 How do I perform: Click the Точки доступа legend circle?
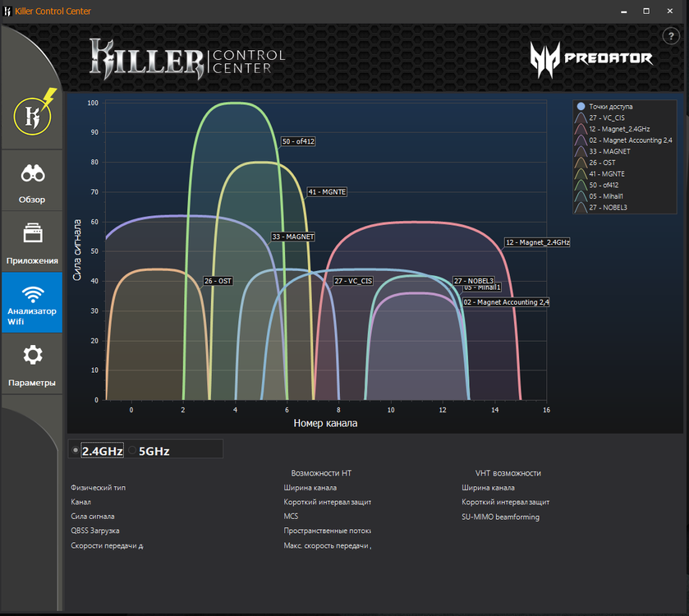581,107
